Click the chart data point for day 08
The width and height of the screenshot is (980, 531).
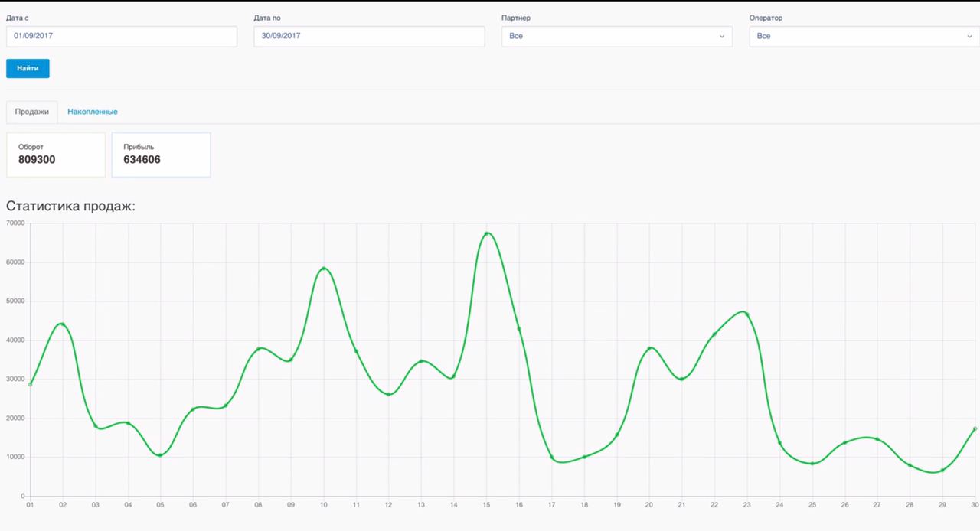tap(258, 349)
